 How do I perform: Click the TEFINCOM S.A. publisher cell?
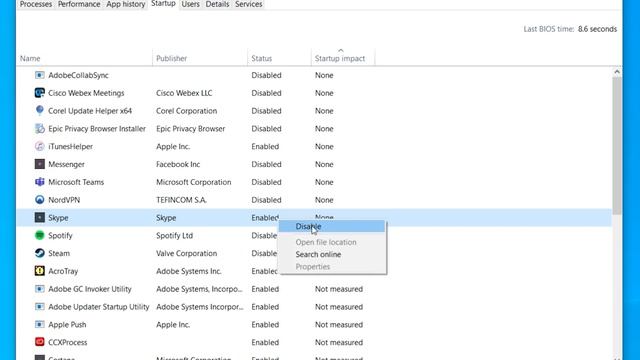click(181, 200)
